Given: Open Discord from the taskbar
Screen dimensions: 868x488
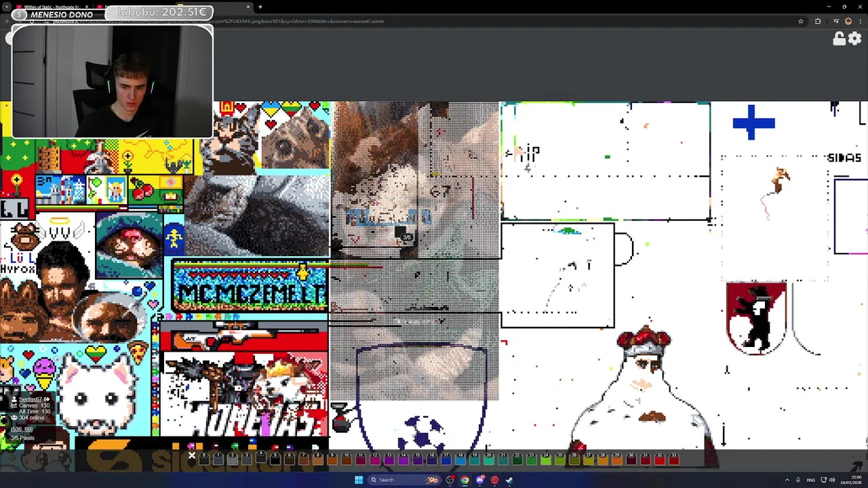Looking at the screenshot, I should (479, 480).
